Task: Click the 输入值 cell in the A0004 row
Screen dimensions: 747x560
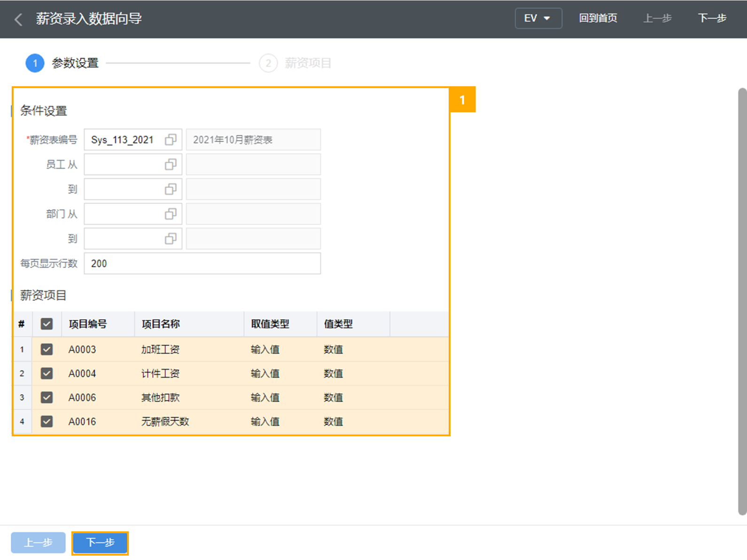Action: (280, 373)
